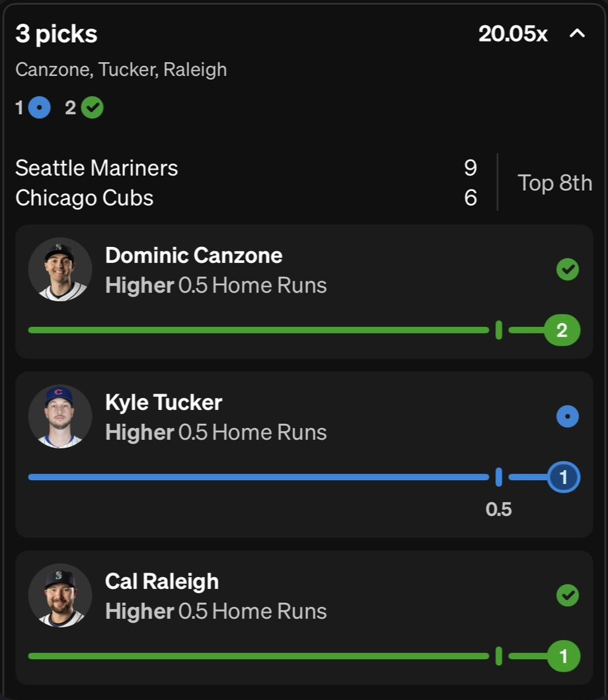The height and width of the screenshot is (700, 608).
Task: Open Kyle Tucker's player headshot
Action: [x=60, y=417]
